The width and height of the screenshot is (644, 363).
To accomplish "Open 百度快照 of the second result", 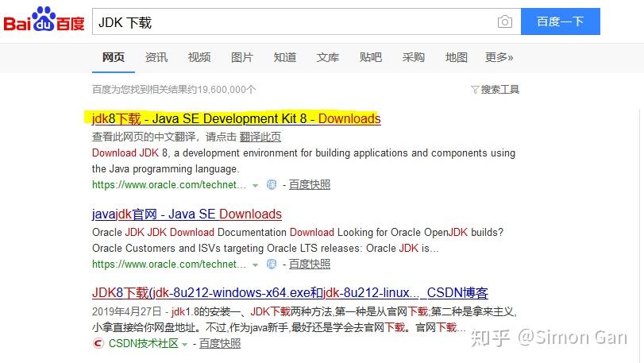I will (309, 264).
